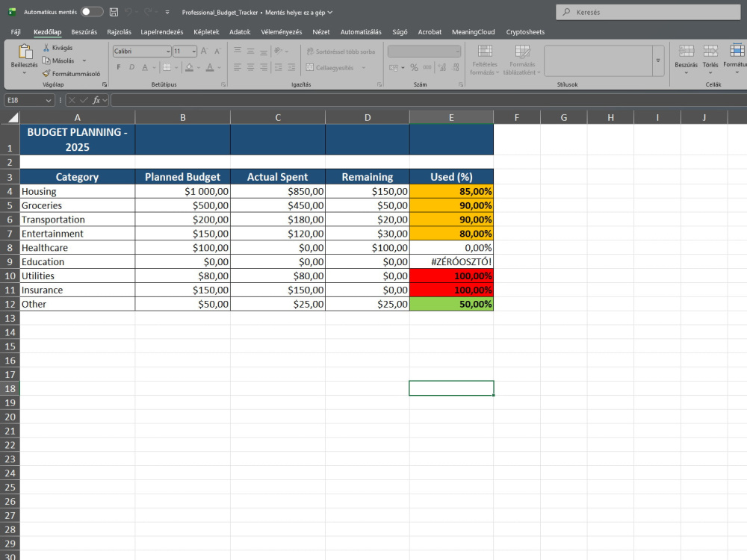Open the Beillesztés paste options arrow

click(x=25, y=73)
